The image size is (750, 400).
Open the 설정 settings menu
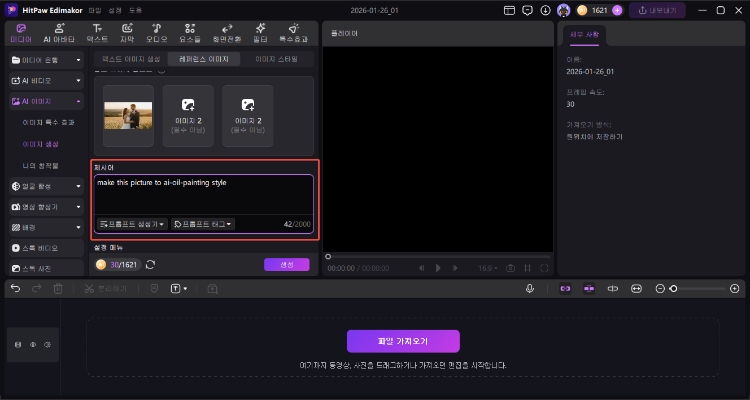[x=115, y=10]
